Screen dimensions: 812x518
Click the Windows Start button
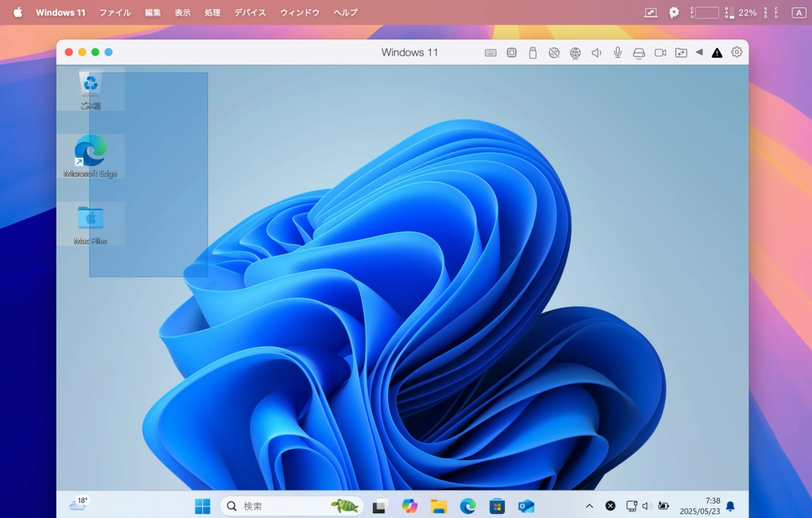pyautogui.click(x=202, y=506)
